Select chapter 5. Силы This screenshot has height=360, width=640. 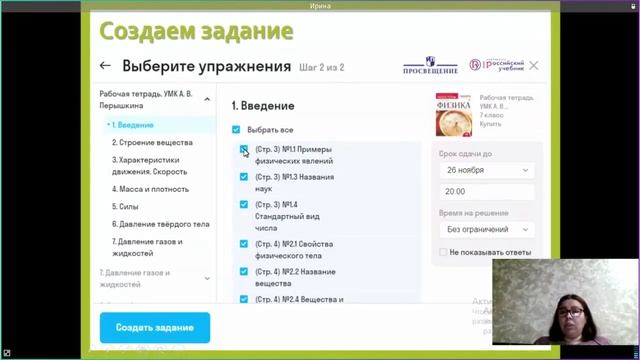tap(125, 207)
